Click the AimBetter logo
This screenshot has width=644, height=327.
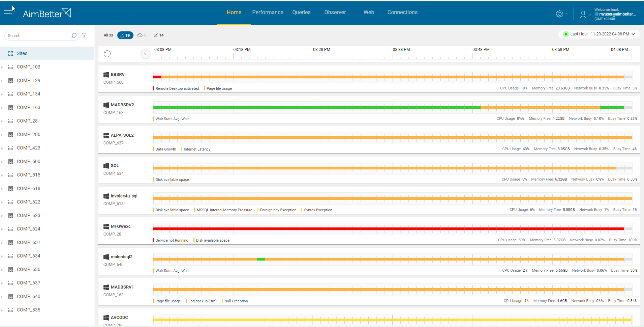(x=47, y=13)
